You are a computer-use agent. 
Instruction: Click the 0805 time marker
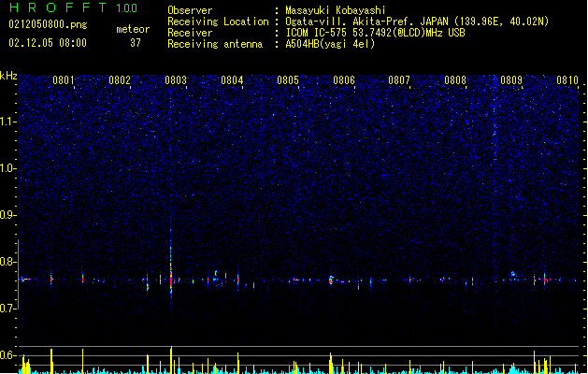click(288, 80)
